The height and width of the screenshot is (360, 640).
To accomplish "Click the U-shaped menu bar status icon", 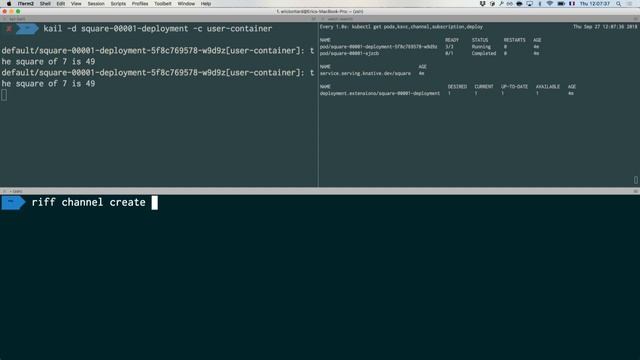I will 482,4.
